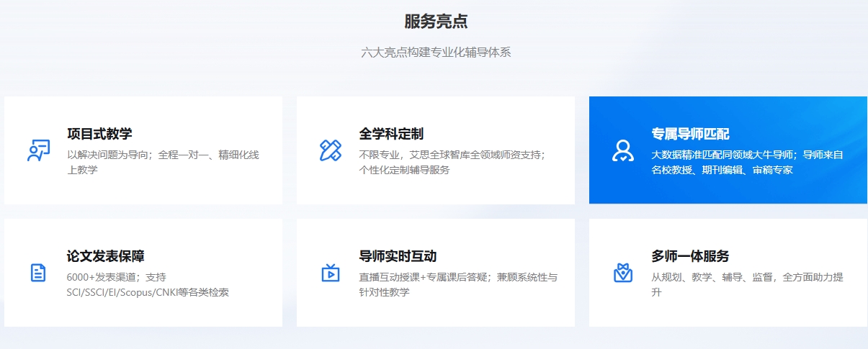Click the 全学科定制 pencil-ruler icon
868x349 pixels.
(x=331, y=150)
